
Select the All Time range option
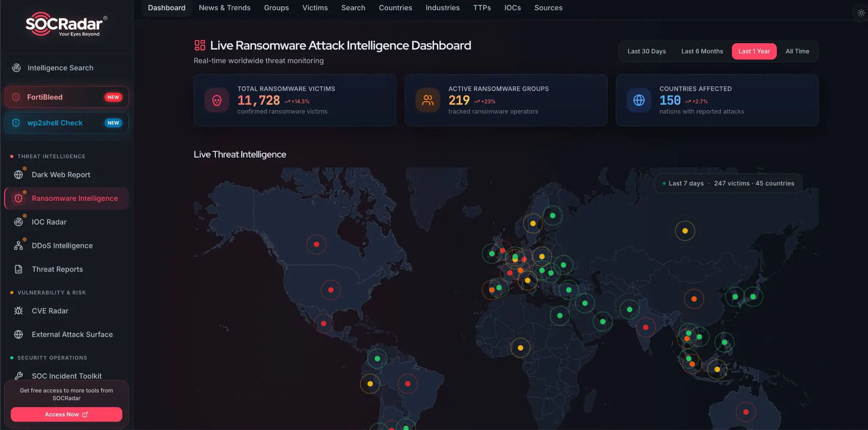pyautogui.click(x=797, y=51)
